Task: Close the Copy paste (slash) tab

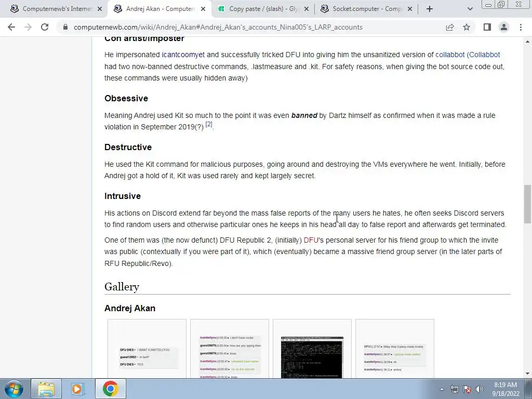Action: pos(307,9)
